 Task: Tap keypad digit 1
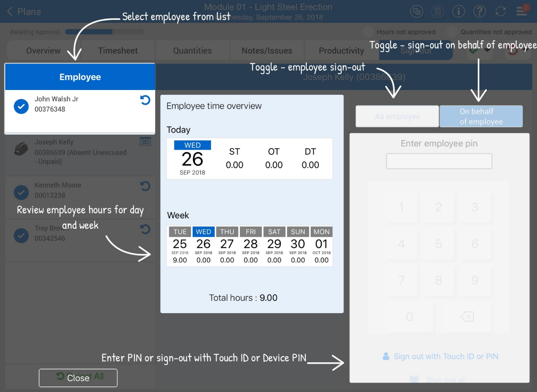coord(401,207)
